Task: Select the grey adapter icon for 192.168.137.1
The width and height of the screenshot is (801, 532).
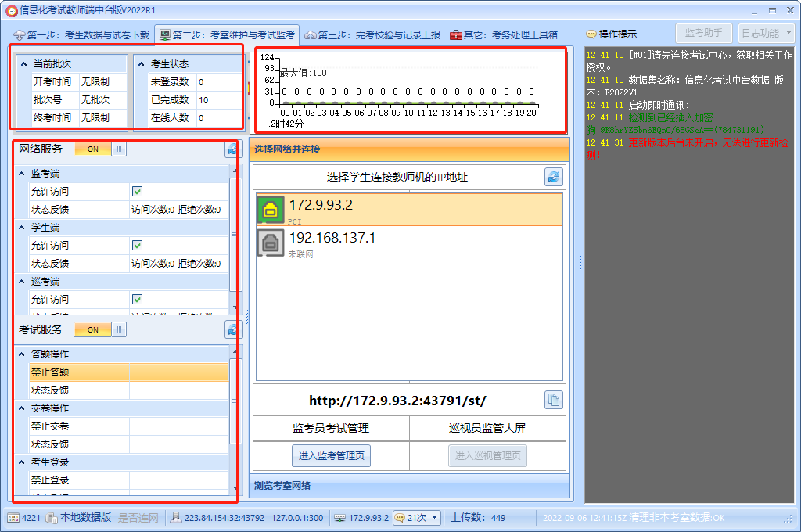Action: tap(270, 243)
